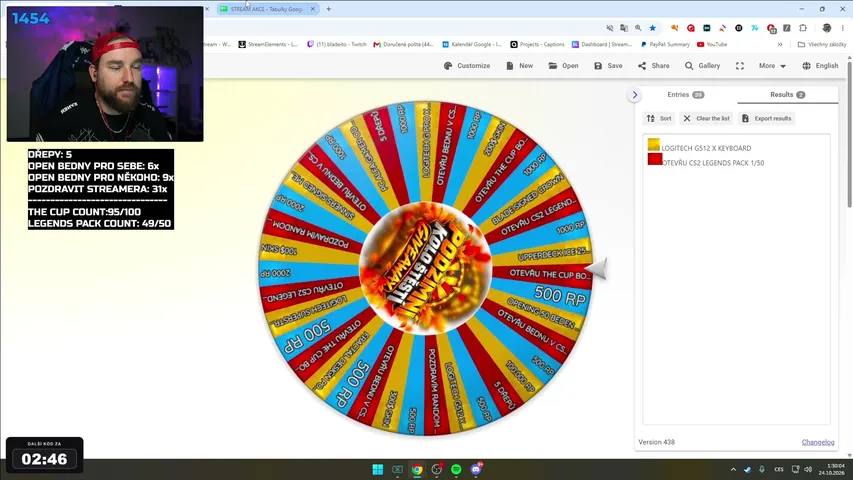
Task: Collapse the entries side panel chevron
Action: (634, 95)
